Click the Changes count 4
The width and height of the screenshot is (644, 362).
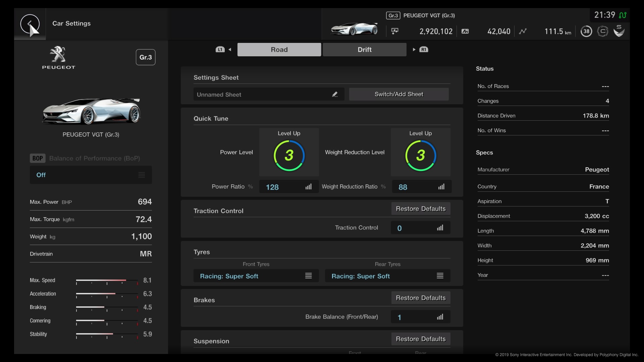pyautogui.click(x=607, y=101)
